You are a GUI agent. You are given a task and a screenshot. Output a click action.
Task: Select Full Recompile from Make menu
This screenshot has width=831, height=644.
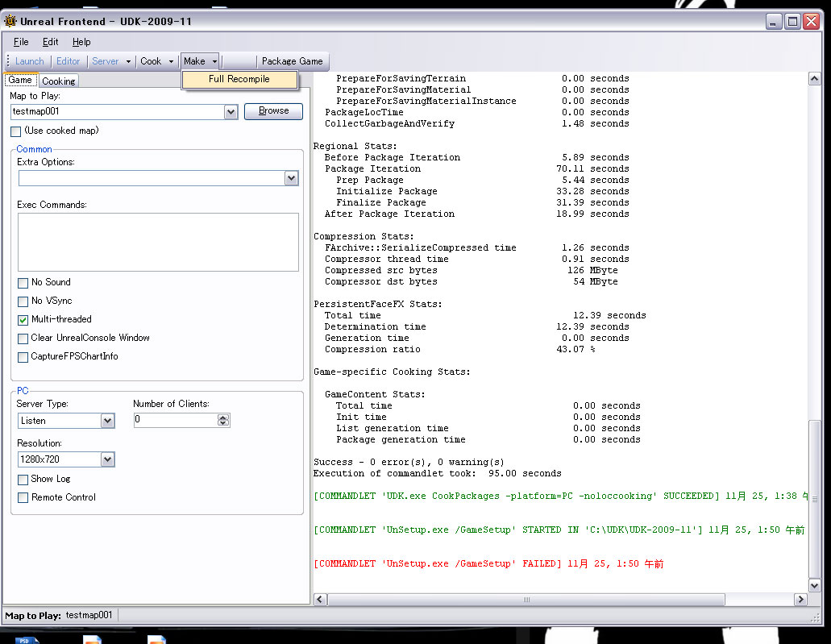click(239, 79)
